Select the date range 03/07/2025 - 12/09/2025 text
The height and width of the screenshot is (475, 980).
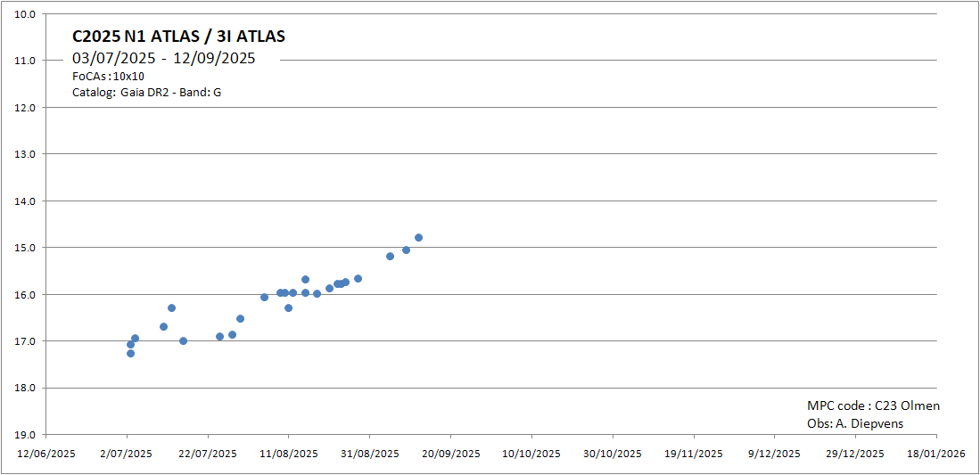[164, 59]
